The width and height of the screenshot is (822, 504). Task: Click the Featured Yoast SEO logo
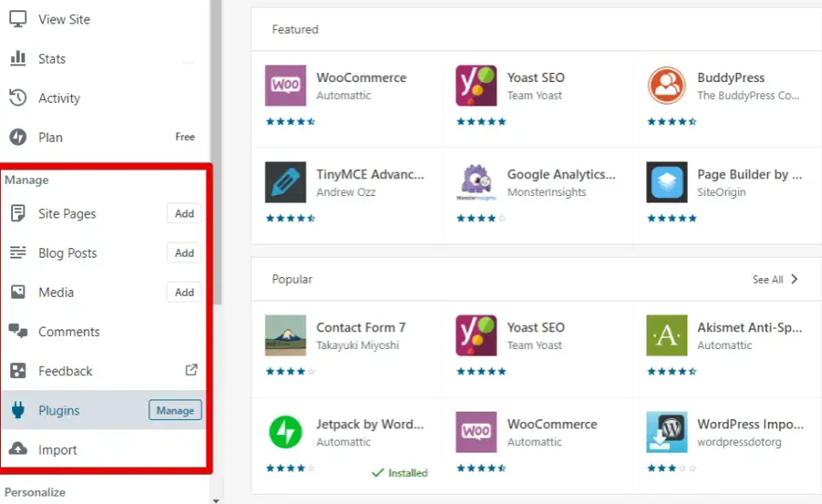coord(476,85)
